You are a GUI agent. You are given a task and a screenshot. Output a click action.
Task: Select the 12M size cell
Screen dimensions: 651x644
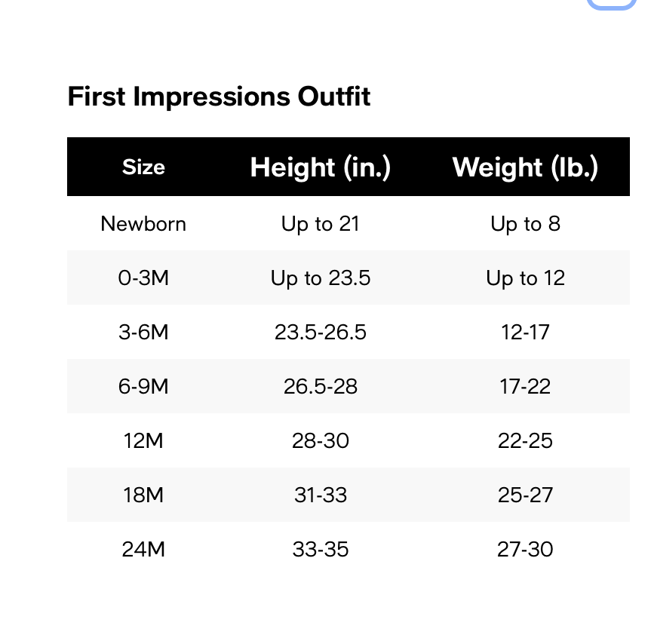[x=143, y=440]
